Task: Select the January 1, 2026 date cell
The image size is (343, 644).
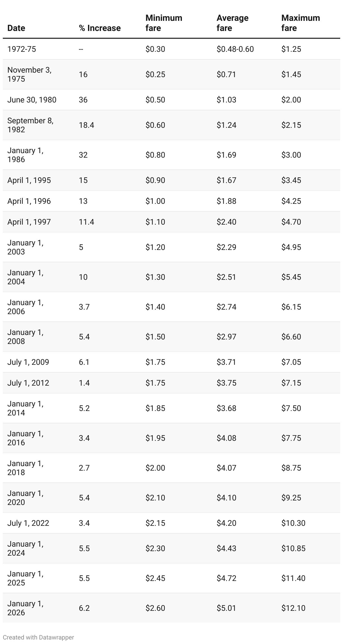Action: click(25, 608)
